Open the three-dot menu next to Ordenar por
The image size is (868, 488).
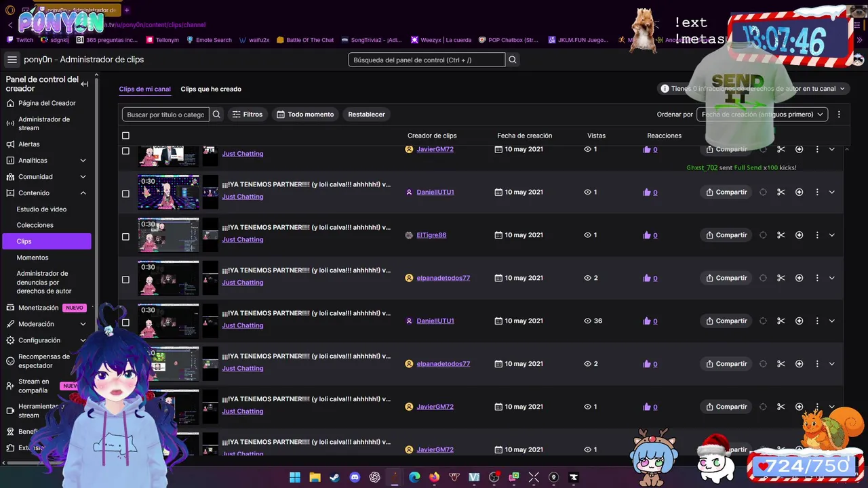pyautogui.click(x=839, y=115)
